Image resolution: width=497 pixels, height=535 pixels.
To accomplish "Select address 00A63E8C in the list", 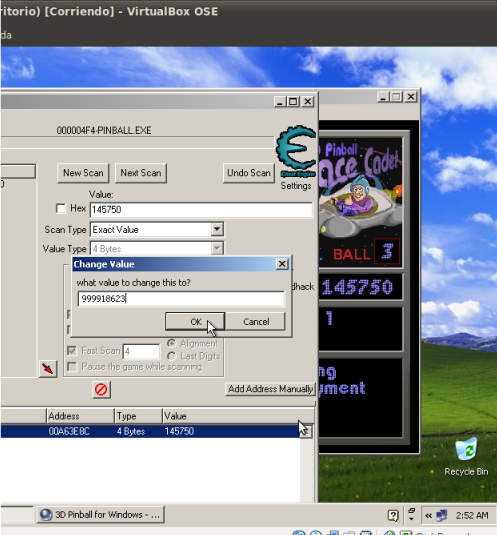I will (69, 431).
